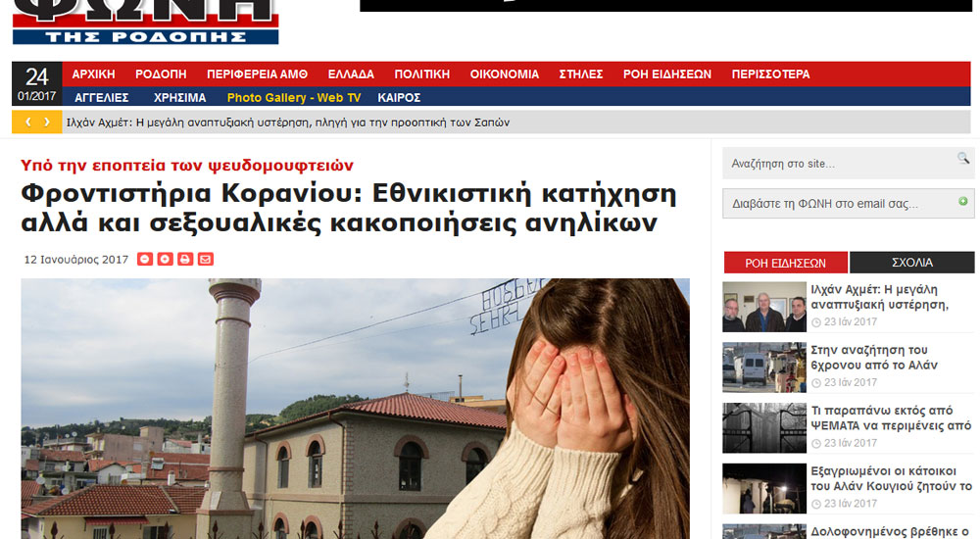Go to ΑΓΓΕΛΙΕΣ section
980x539 pixels.
(101, 98)
